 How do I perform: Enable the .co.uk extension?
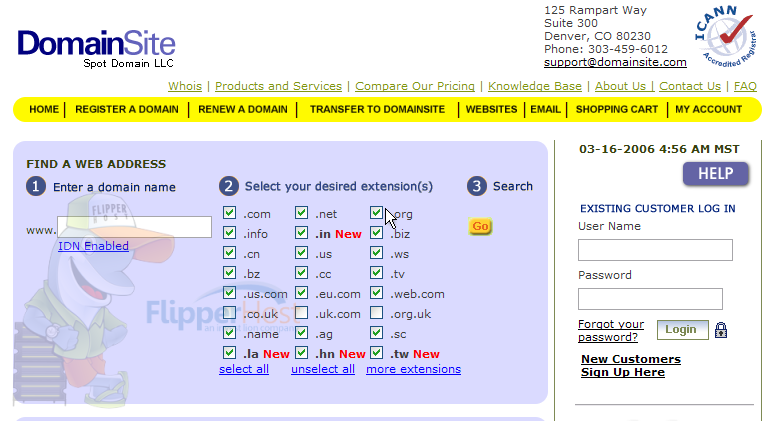(229, 313)
